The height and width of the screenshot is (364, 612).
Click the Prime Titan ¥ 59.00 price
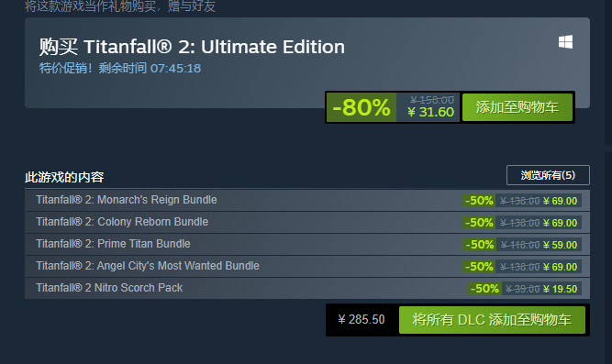[x=560, y=245]
